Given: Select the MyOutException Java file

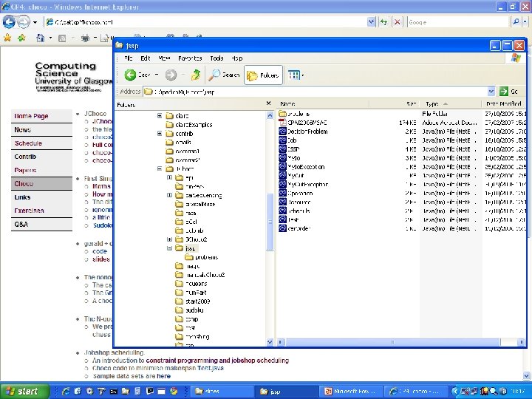Looking at the screenshot, I should [x=304, y=184].
